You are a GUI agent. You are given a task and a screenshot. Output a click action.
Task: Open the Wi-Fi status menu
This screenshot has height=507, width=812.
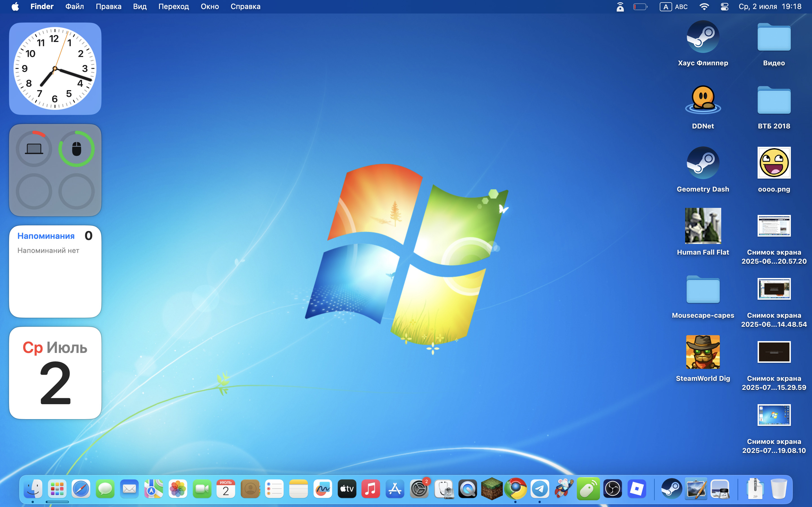pos(704,7)
